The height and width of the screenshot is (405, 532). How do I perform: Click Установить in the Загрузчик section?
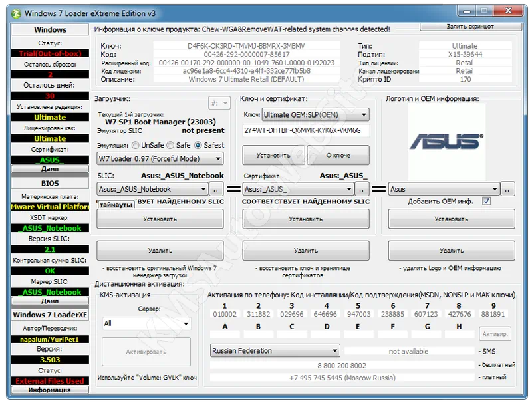click(160, 219)
